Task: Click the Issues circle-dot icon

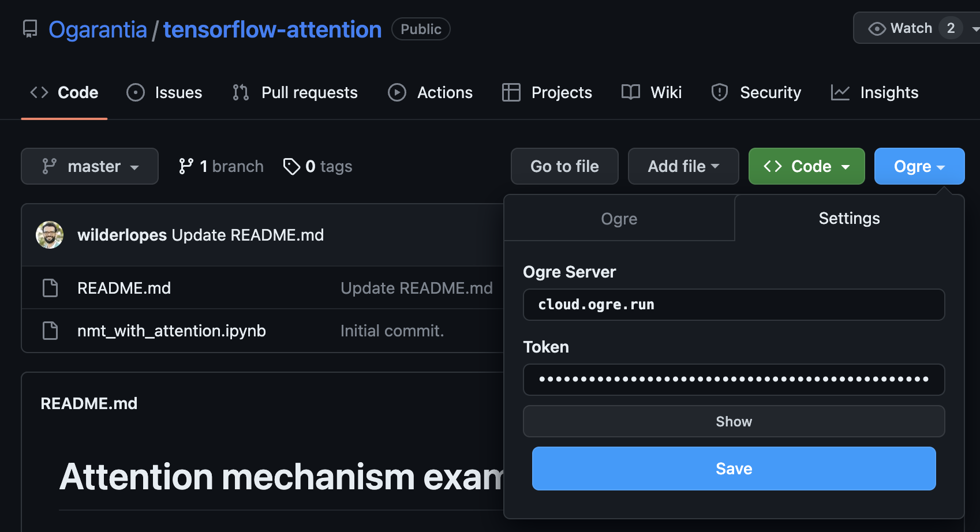Action: click(136, 92)
